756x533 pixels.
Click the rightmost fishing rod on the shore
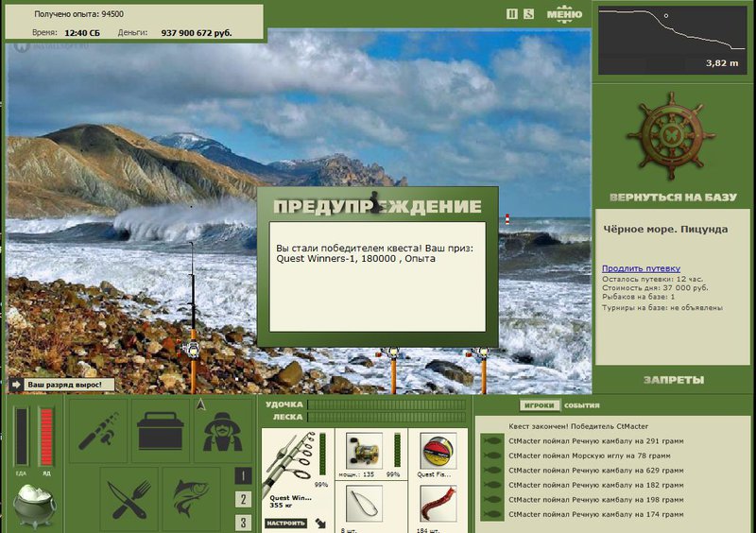click(483, 369)
